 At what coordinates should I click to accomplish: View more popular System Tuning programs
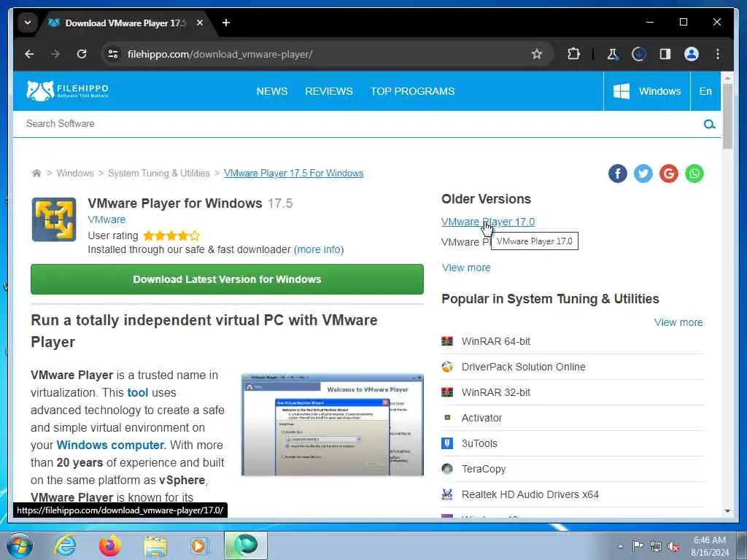[678, 322]
